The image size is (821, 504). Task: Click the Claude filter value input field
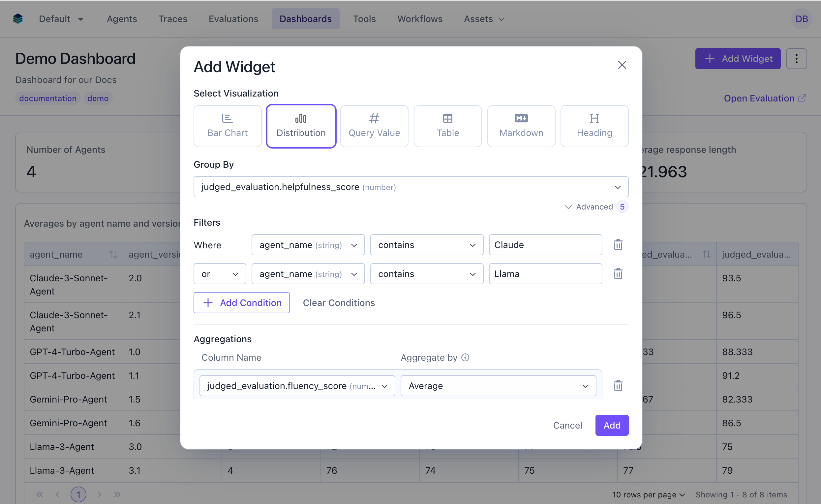tap(545, 245)
